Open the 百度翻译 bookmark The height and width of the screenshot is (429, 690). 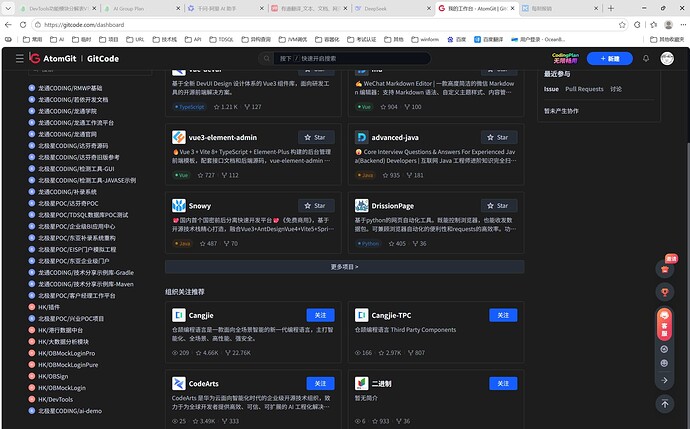[488, 39]
